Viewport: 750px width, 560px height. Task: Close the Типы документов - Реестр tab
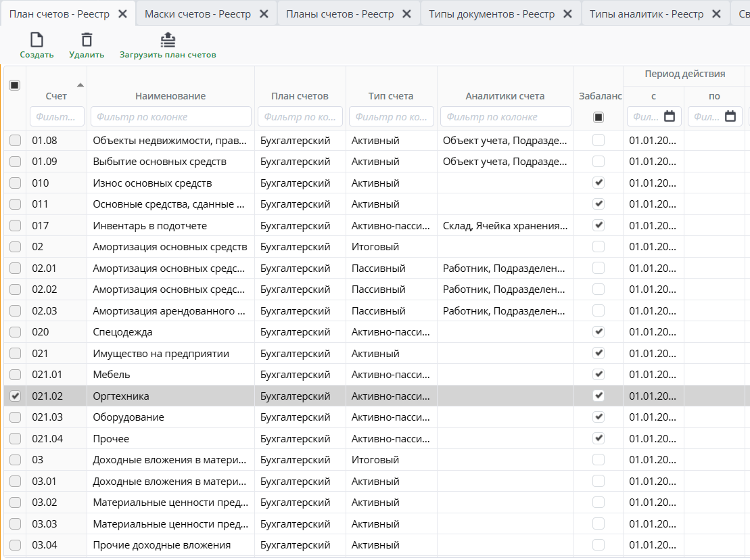pyautogui.click(x=567, y=14)
